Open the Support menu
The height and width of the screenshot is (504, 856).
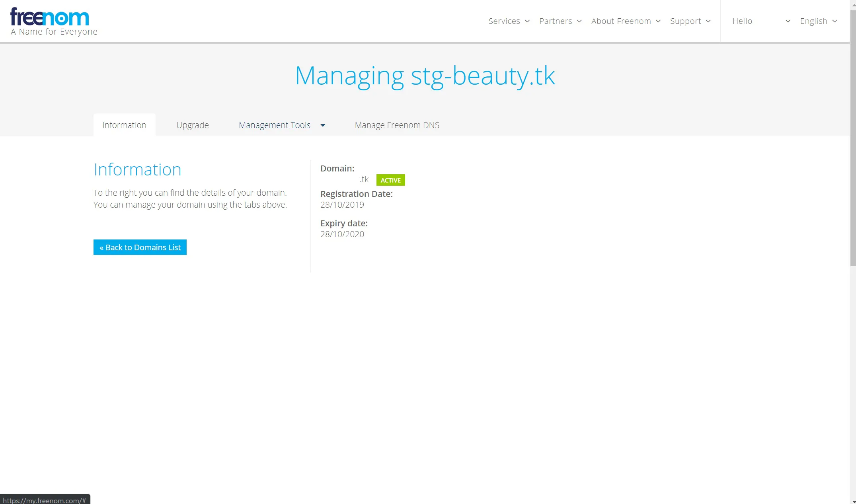point(686,21)
